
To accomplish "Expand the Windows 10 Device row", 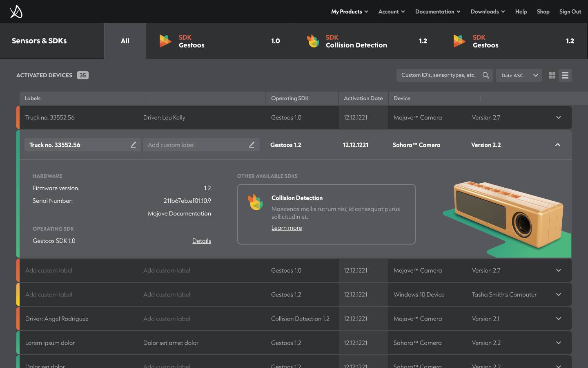I will tap(559, 294).
